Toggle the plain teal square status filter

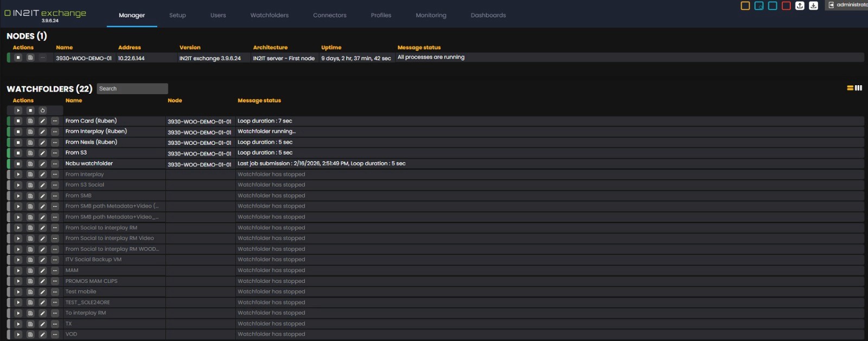point(773,5)
